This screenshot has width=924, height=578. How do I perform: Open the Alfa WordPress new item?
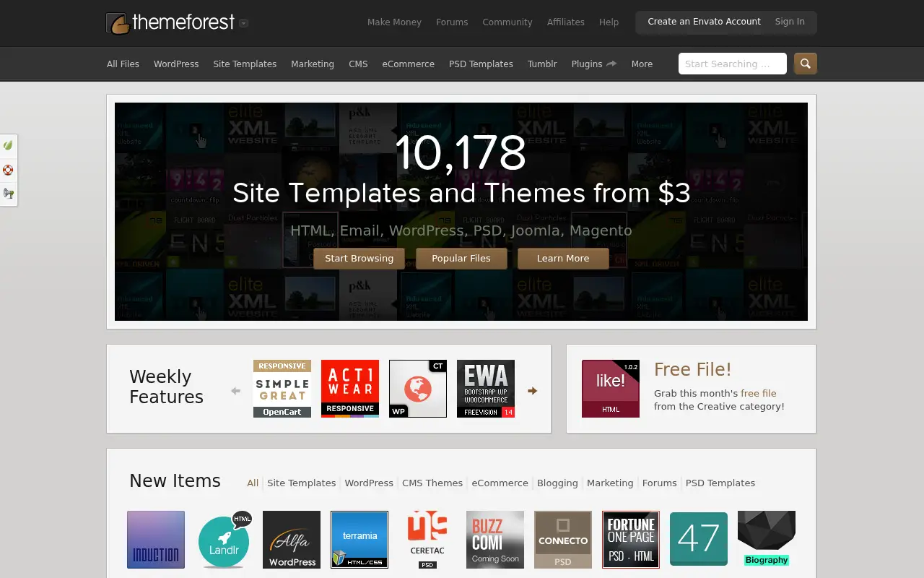click(x=292, y=540)
